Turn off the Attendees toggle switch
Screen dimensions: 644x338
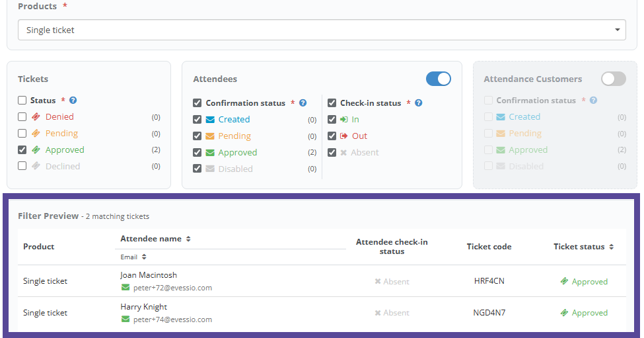pos(438,79)
